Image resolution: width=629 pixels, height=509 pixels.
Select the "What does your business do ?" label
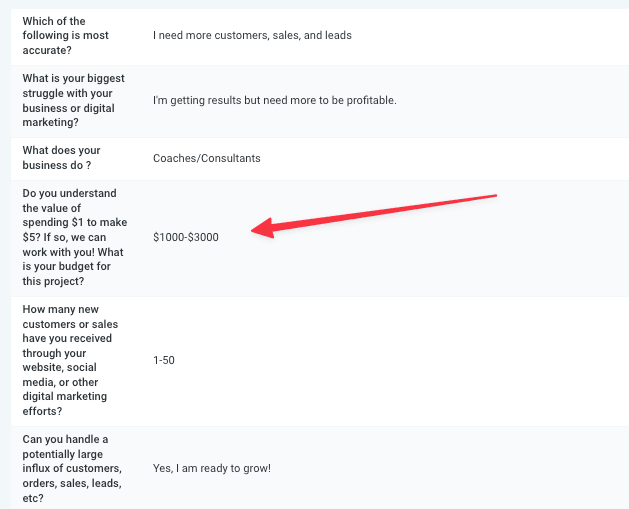[61, 158]
